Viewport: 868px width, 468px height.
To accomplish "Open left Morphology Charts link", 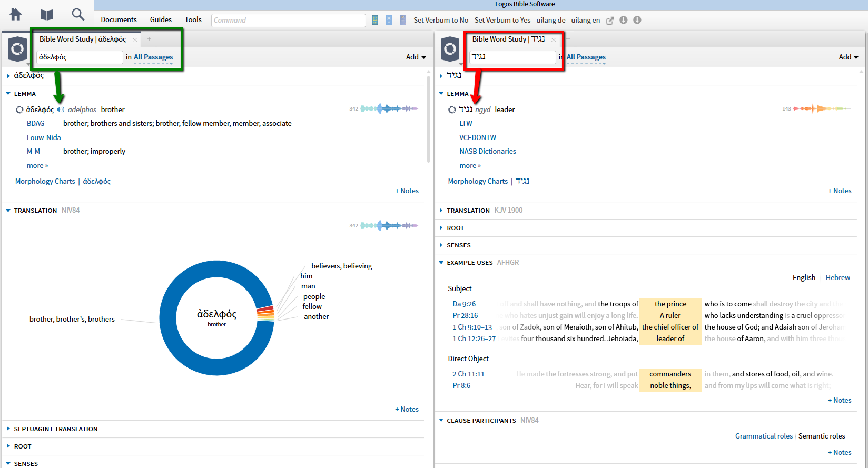I will (45, 181).
